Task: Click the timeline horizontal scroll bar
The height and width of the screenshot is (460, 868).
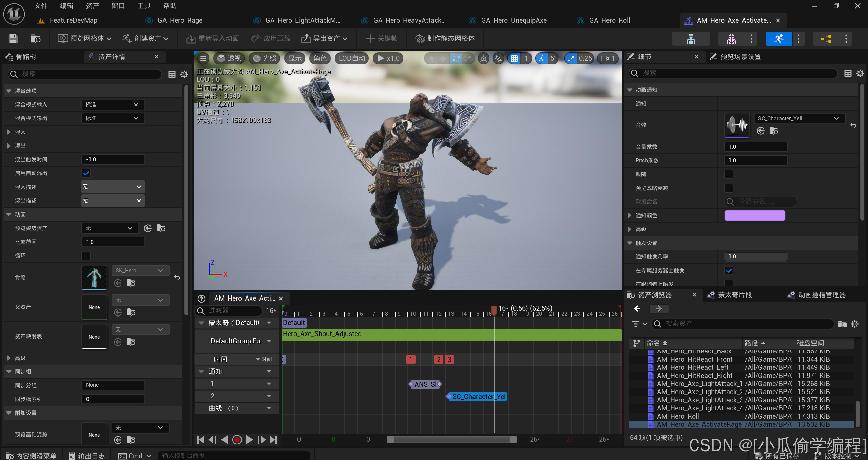Action: pos(451,440)
